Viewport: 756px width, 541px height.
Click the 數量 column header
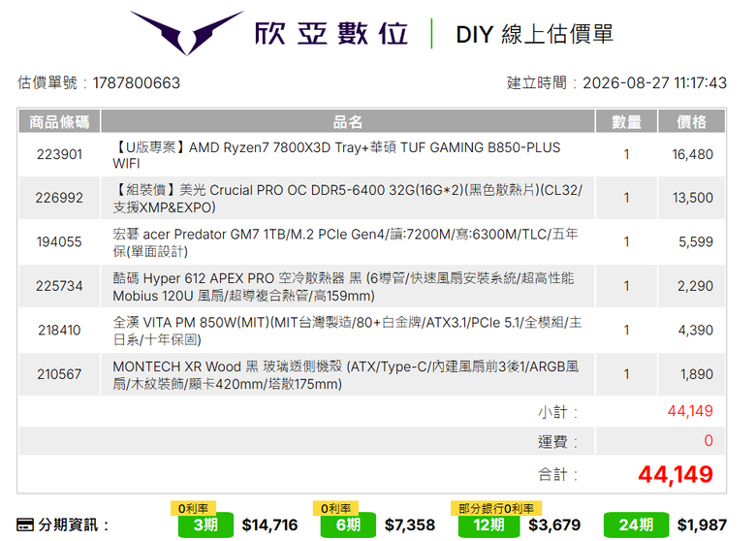click(x=626, y=121)
